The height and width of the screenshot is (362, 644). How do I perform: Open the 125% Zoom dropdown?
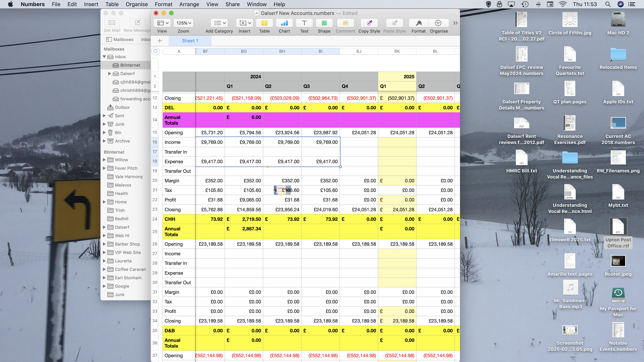[x=184, y=23]
